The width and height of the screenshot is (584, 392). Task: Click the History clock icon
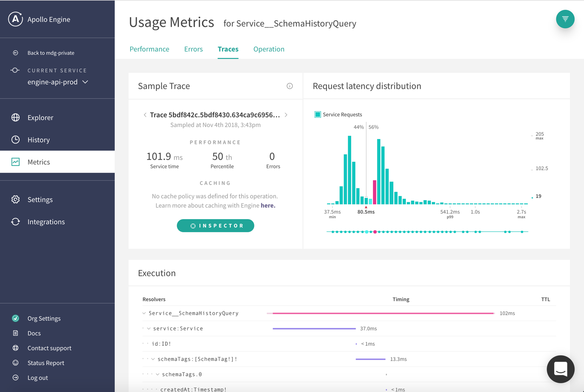coord(15,140)
